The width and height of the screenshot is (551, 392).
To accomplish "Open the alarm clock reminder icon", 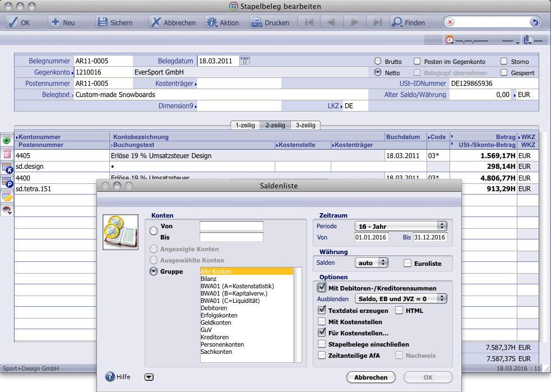I will coord(450,40).
